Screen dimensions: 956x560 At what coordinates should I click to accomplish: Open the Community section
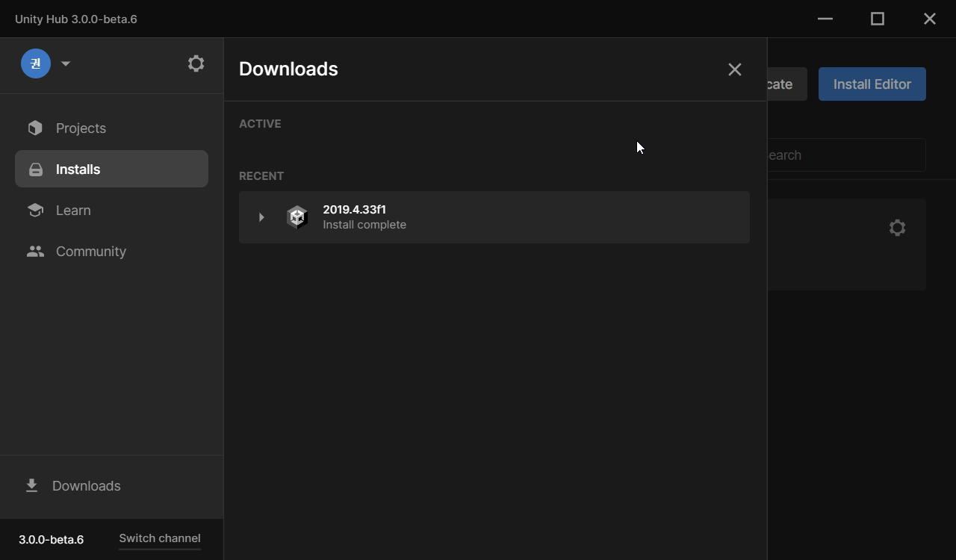tap(111, 252)
